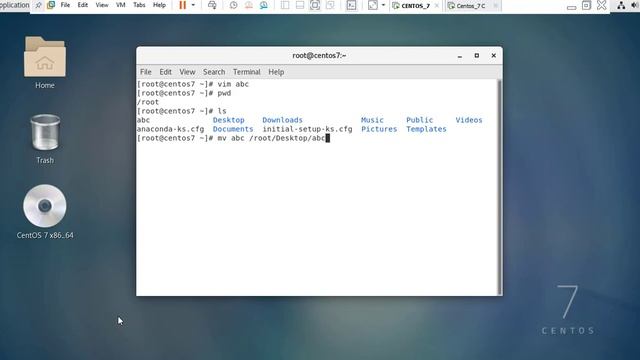Click the thumbnail bar view icon
The width and height of the screenshot is (640, 360).
coord(300,5)
